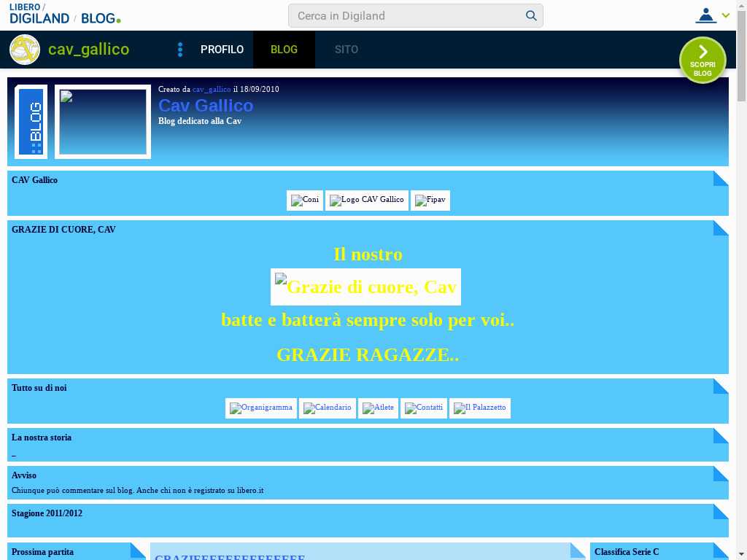The image size is (747, 560).
Task: Open the three-dots options menu
Action: coord(180,50)
